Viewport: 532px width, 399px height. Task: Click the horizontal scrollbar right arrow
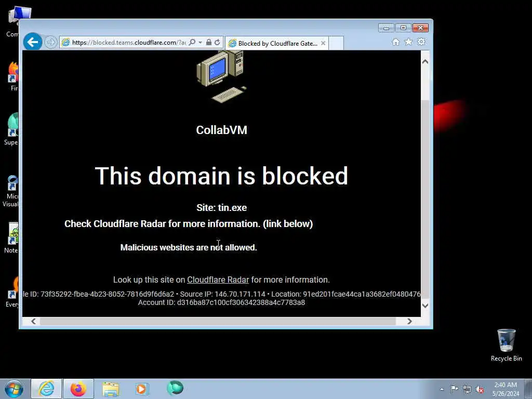[409, 321]
